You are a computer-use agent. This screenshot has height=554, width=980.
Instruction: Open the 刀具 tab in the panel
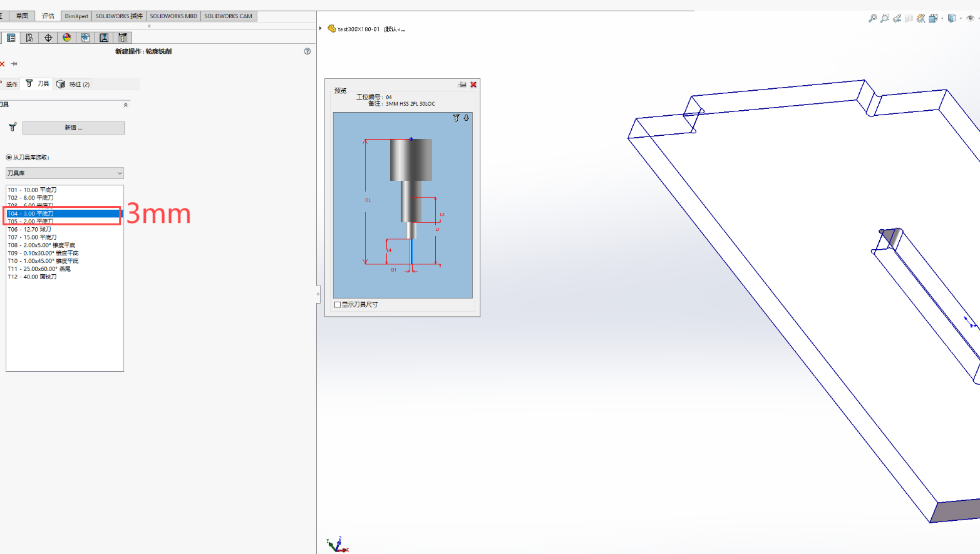click(38, 84)
